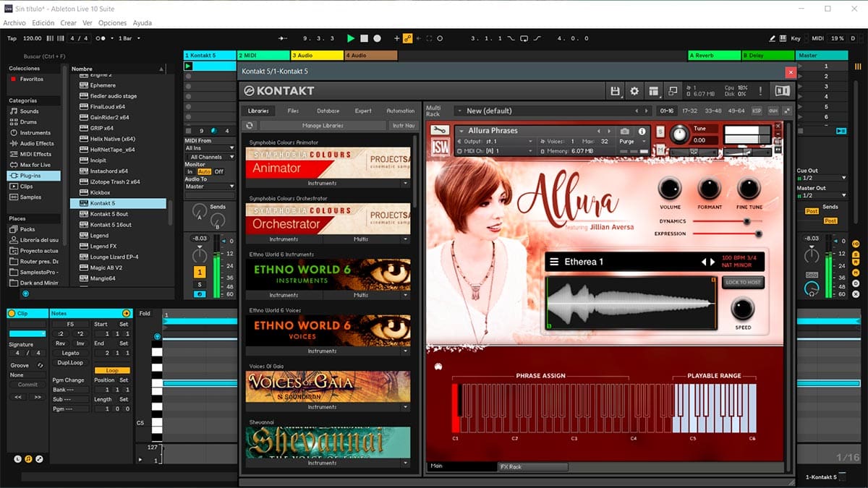Toggle Monitor Off on Kontakt 5 track
This screenshot has height=488, width=868.
(219, 171)
